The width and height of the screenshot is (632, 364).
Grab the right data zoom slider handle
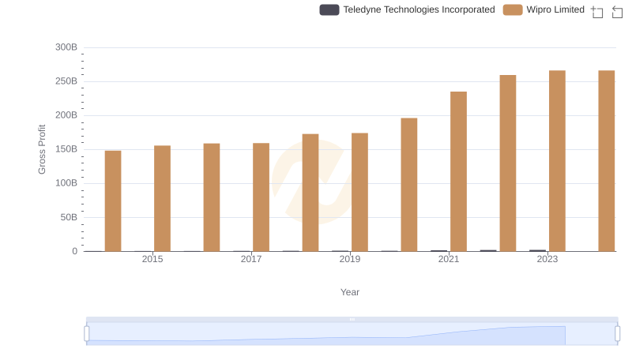(x=618, y=334)
